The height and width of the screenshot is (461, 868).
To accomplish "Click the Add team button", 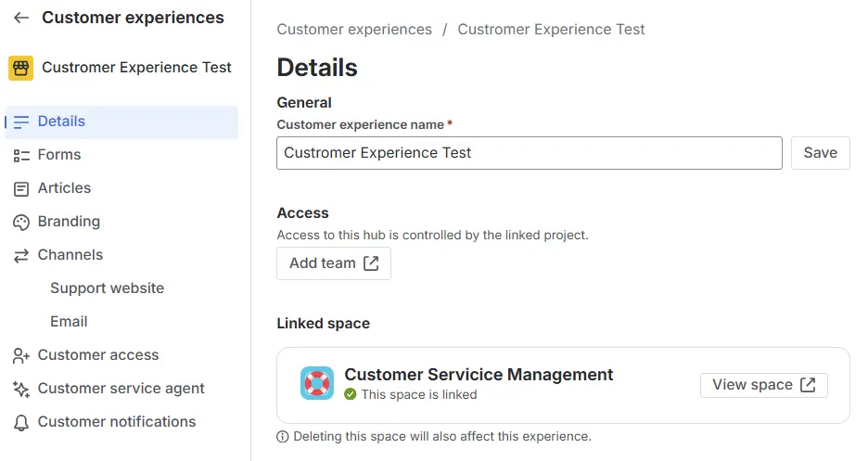I will 333,263.
